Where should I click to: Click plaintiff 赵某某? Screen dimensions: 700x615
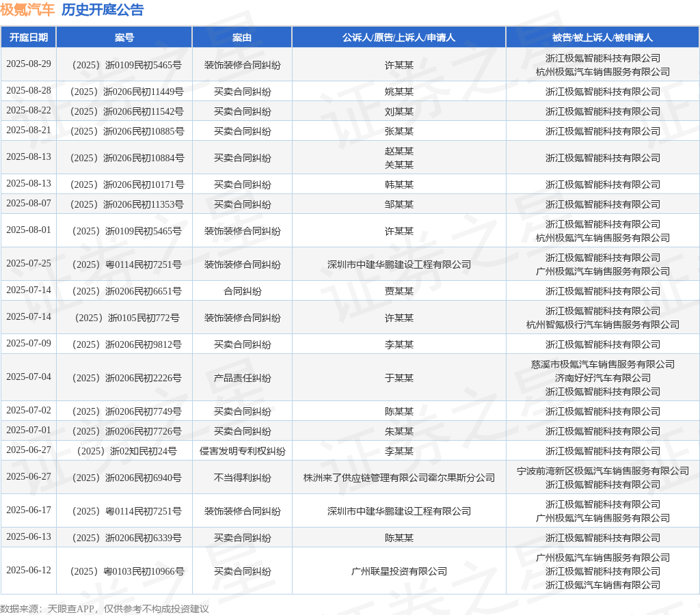click(399, 151)
